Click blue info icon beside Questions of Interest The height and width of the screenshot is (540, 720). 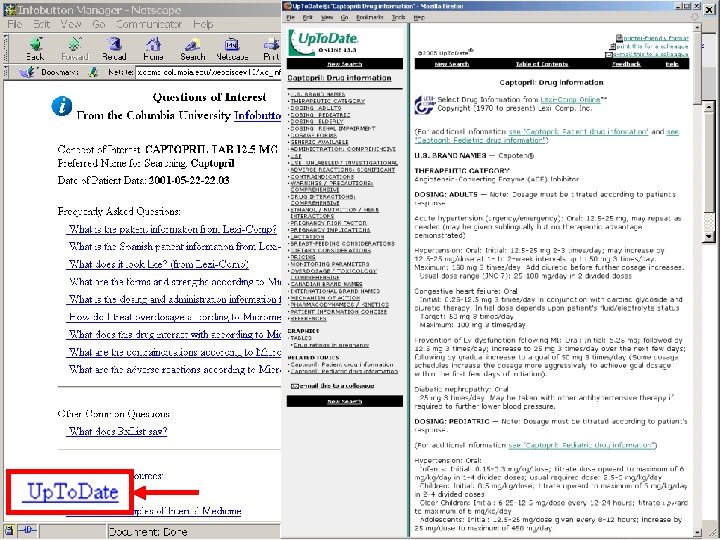pos(62,106)
